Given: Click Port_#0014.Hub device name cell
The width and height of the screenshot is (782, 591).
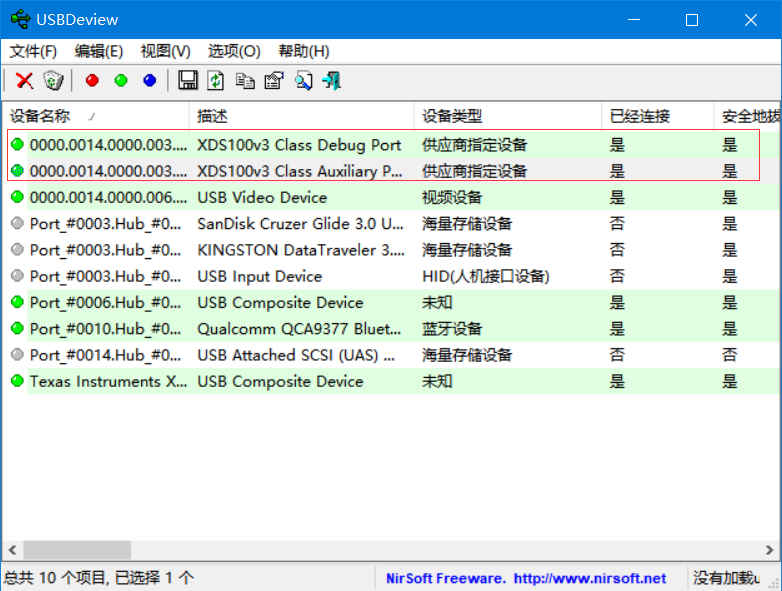Looking at the screenshot, I should pyautogui.click(x=105, y=355).
